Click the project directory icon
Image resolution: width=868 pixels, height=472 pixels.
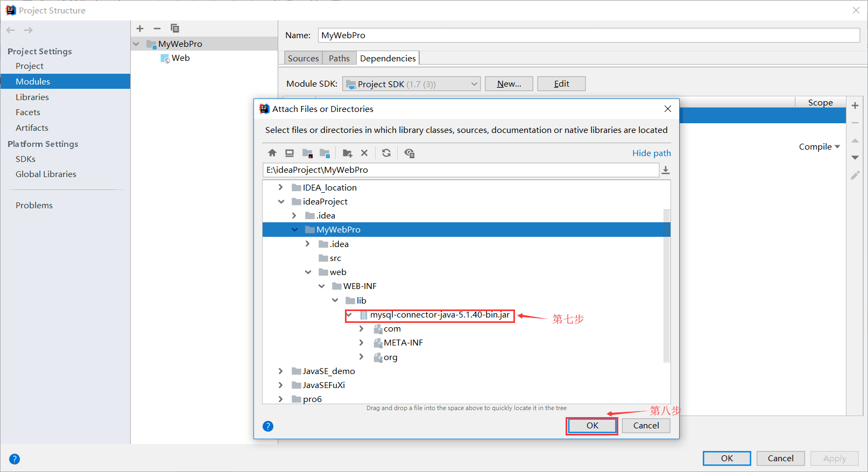coord(307,153)
